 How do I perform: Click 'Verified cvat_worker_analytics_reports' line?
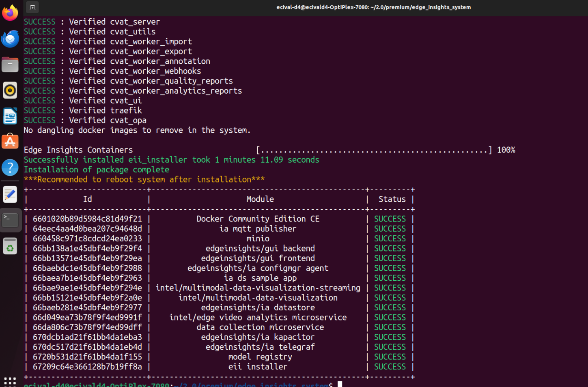pos(133,91)
